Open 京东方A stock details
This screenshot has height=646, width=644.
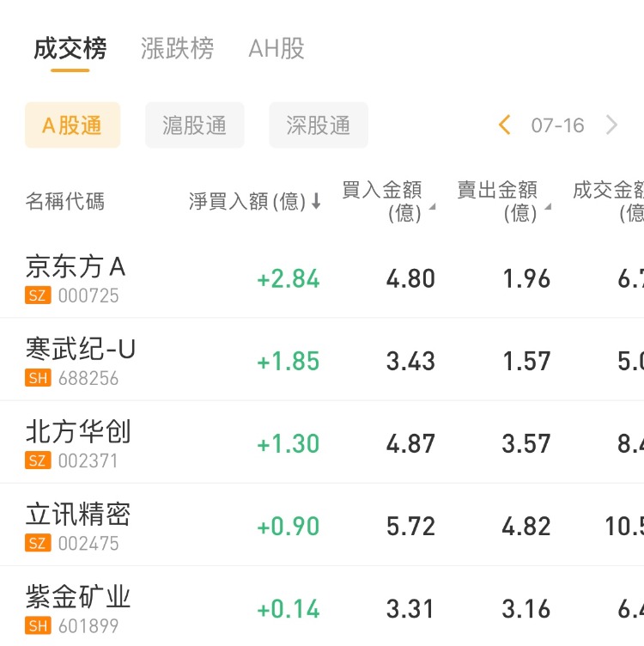click(76, 267)
